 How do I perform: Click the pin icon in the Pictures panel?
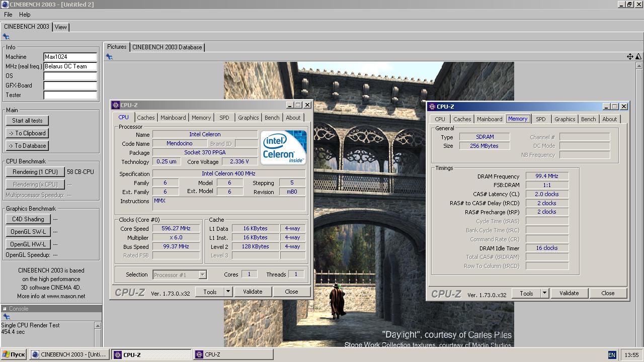(x=109, y=57)
